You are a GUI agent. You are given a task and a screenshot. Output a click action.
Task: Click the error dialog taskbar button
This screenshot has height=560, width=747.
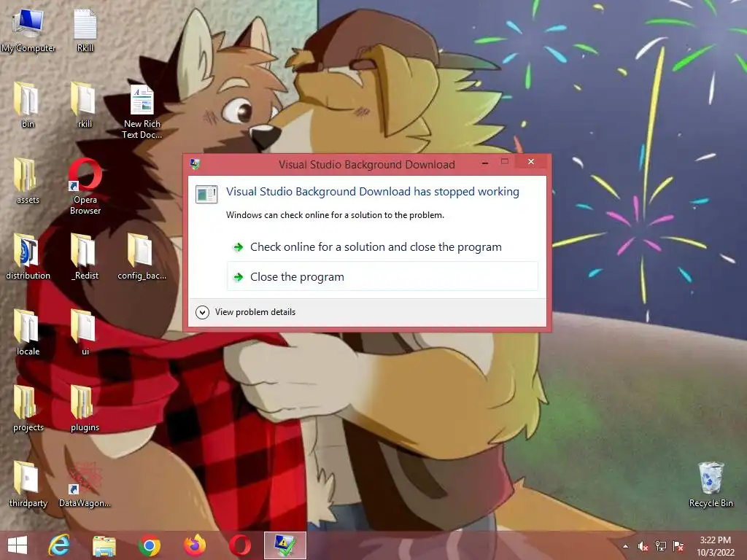point(285,545)
